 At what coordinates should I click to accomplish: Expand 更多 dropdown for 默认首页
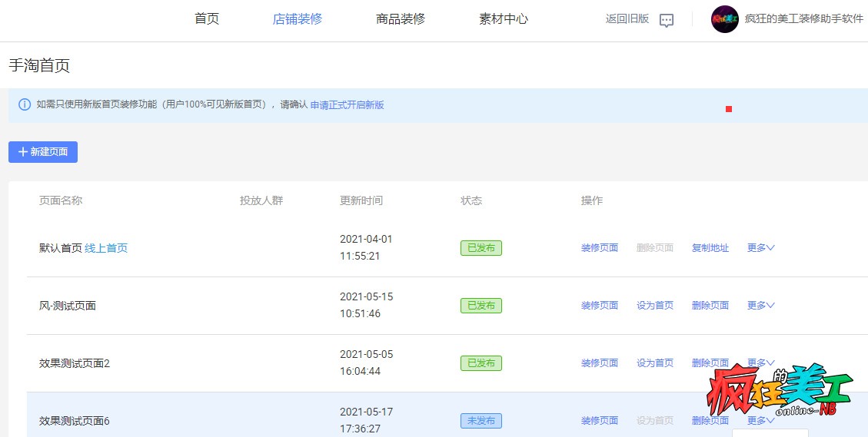tap(760, 248)
